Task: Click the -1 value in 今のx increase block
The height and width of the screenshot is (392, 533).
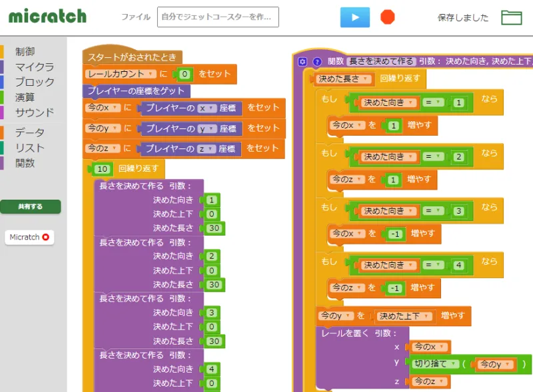Action: [395, 234]
